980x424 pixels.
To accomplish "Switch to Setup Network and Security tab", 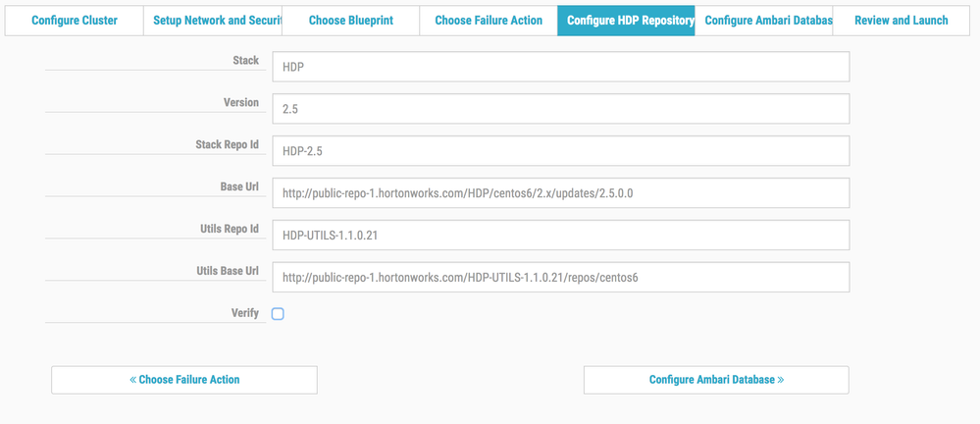I will coord(213,21).
